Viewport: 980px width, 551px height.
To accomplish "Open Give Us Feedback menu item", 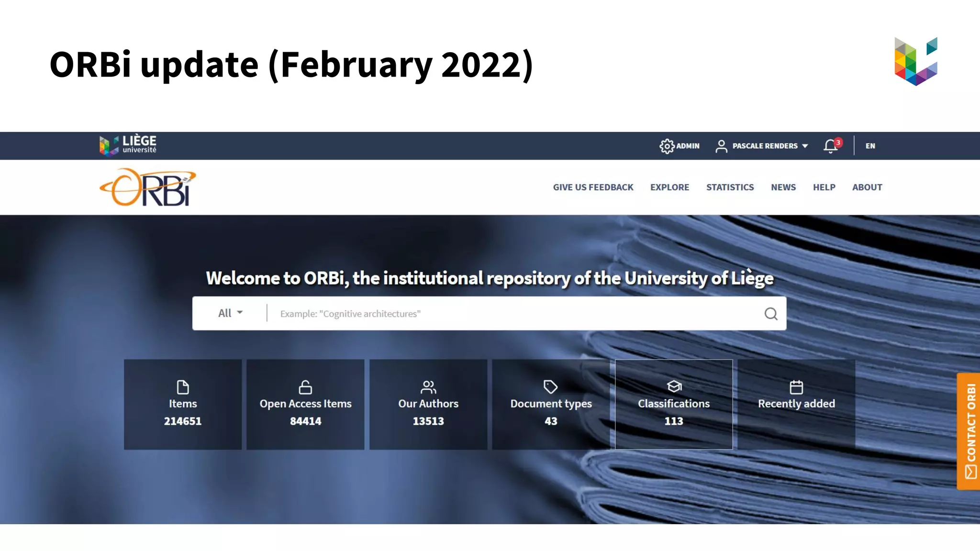I will 593,187.
